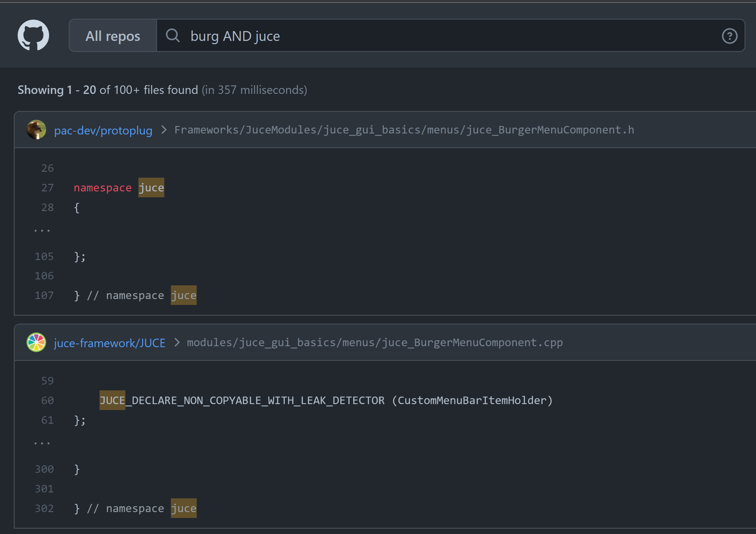Click the JUCE colorful citrus avatar
The width and height of the screenshot is (756, 534).
(36, 342)
